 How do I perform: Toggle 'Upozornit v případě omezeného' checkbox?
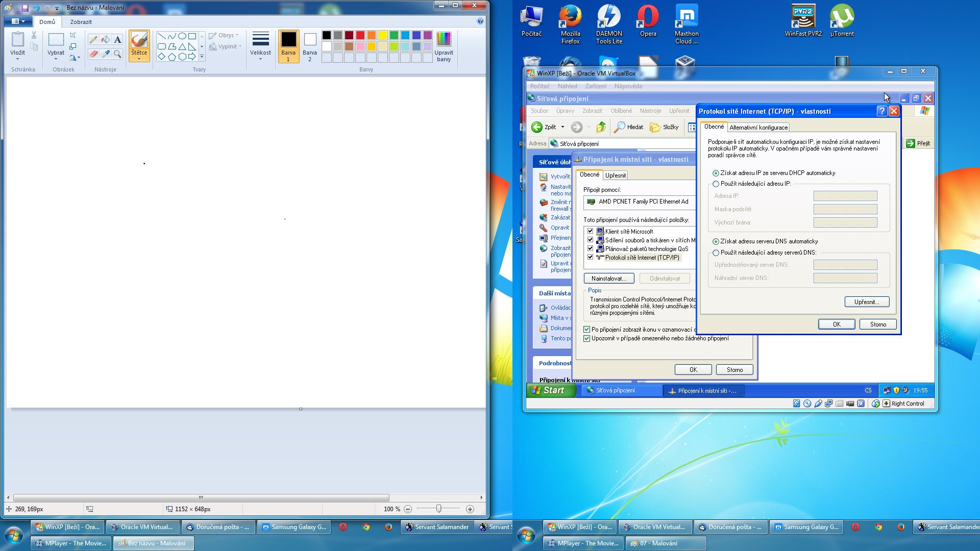[x=587, y=338]
